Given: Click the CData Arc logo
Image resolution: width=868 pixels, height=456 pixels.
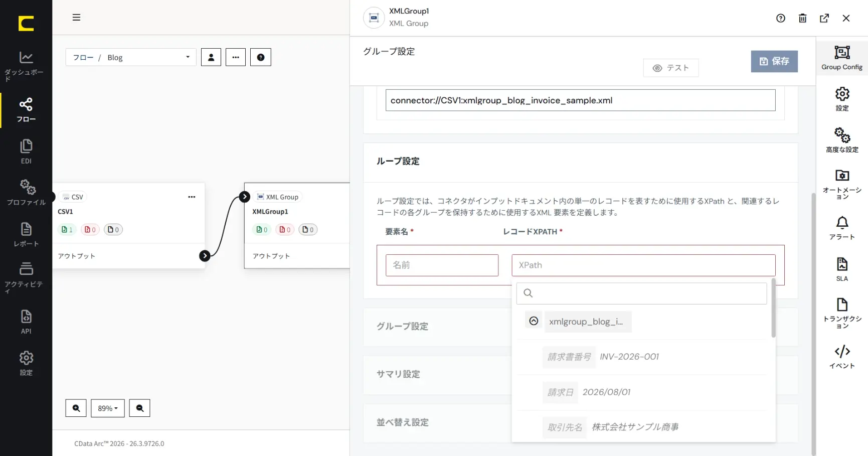Looking at the screenshot, I should [x=26, y=23].
